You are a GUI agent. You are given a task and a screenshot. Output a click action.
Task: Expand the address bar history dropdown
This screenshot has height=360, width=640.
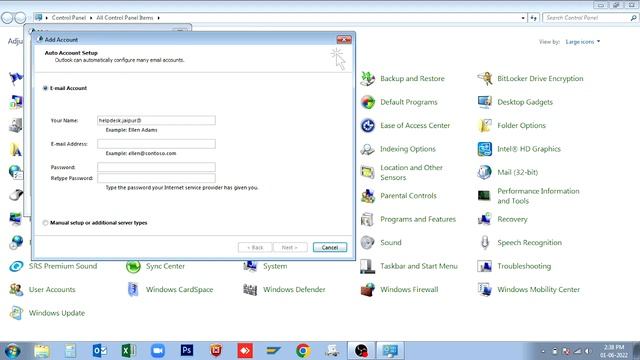click(x=523, y=18)
